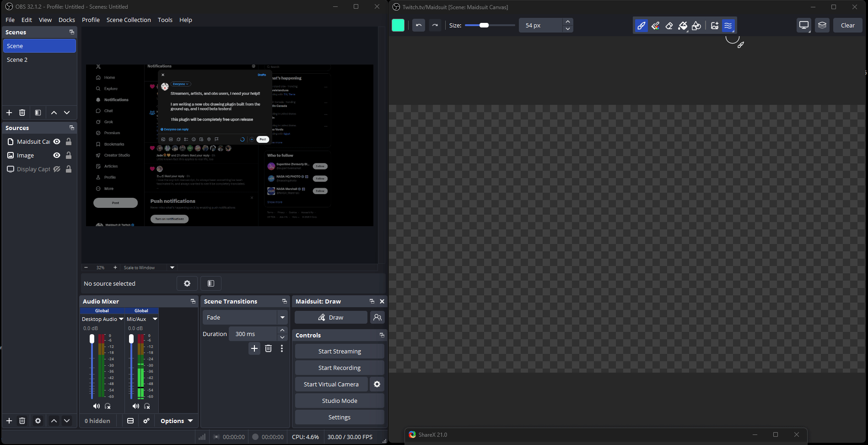Open transition properties three-dot menu

[x=282, y=348]
